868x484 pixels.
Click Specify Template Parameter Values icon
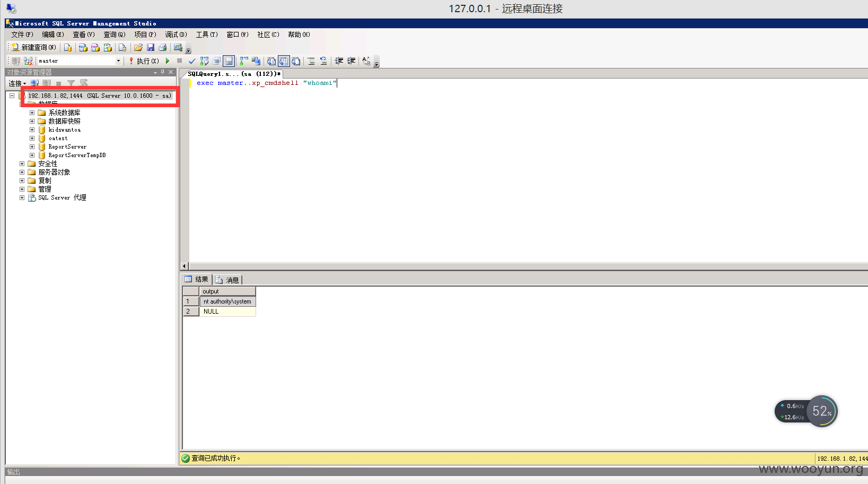366,61
